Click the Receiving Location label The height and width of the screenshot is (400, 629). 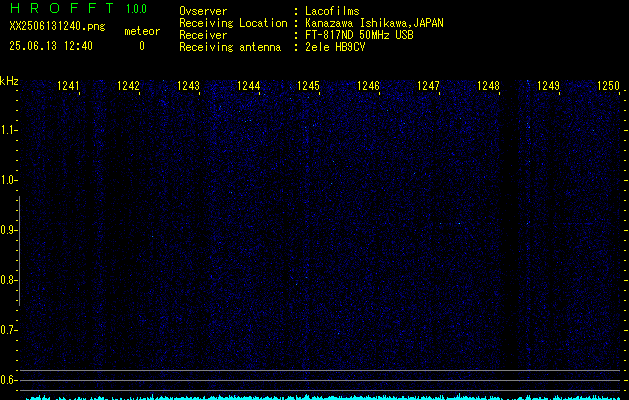(x=233, y=23)
